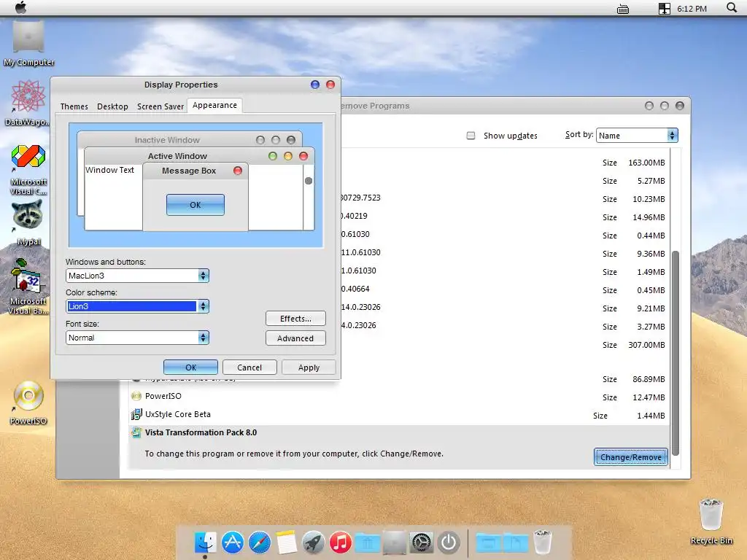Open Finder in the dock
This screenshot has width=747, height=560.
[x=205, y=542]
